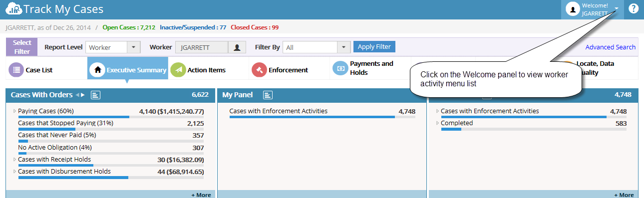644x198 pixels.
Task: Click the red Enforcement hammer icon
Action: pyautogui.click(x=259, y=70)
